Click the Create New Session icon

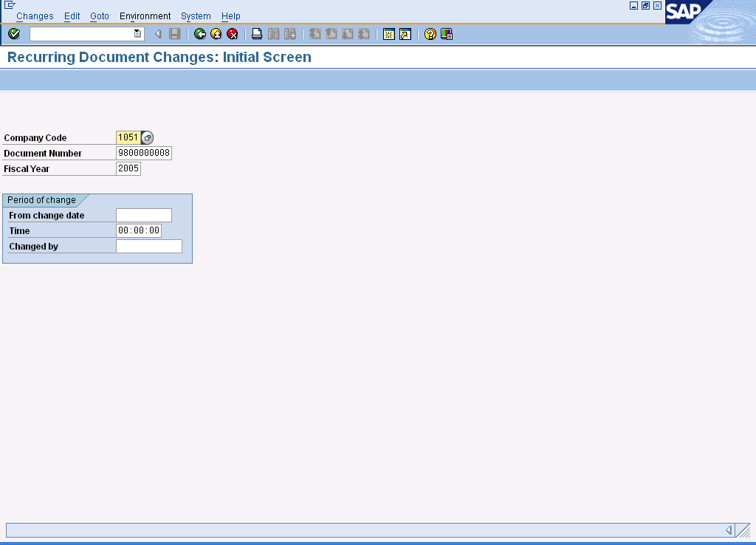(388, 34)
